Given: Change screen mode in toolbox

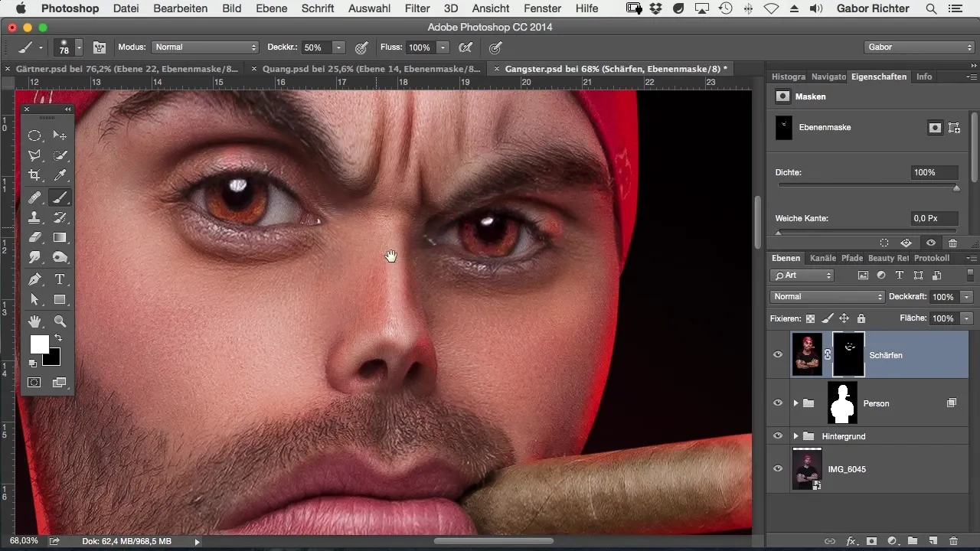Looking at the screenshot, I should (x=60, y=382).
